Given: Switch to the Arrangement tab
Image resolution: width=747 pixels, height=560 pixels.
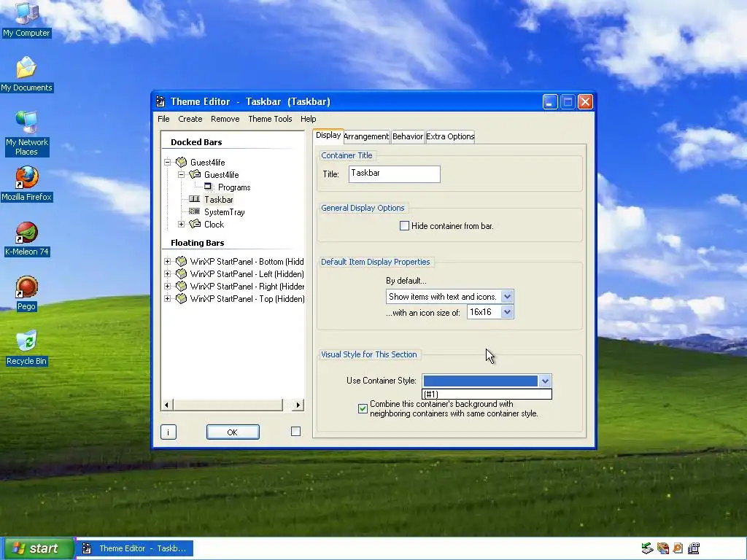Looking at the screenshot, I should pyautogui.click(x=366, y=136).
